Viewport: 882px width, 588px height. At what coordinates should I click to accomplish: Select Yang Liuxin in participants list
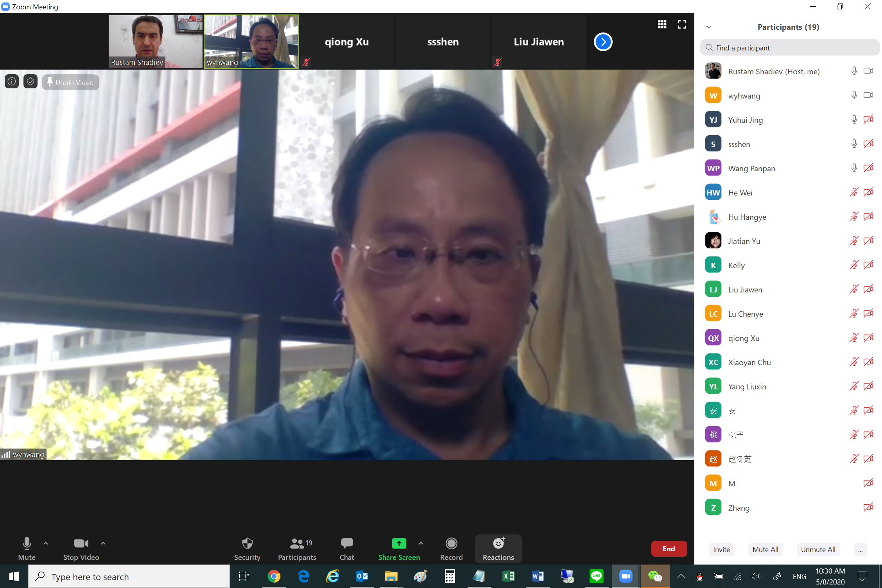[788, 386]
